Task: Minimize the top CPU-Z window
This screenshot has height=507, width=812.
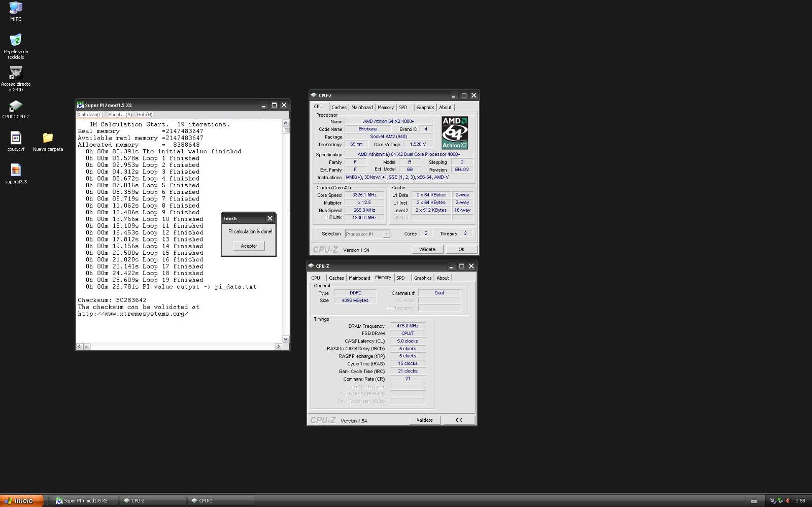Action: 454,95
